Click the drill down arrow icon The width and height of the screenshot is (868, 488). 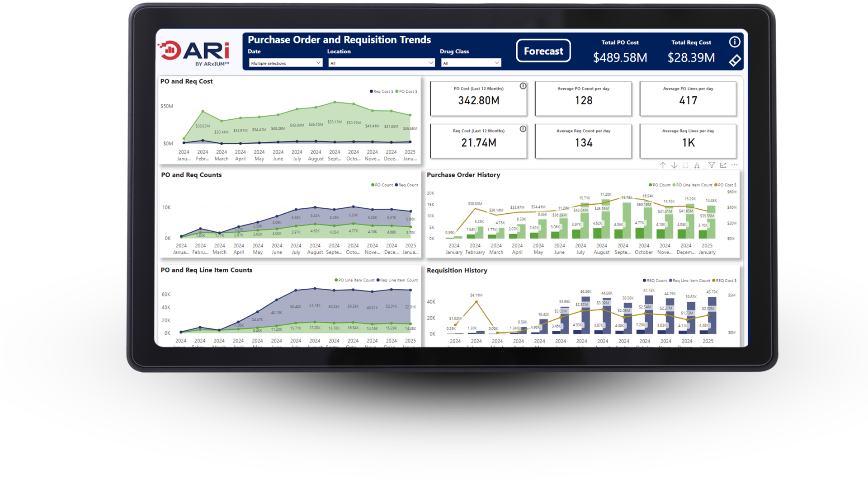click(x=674, y=165)
